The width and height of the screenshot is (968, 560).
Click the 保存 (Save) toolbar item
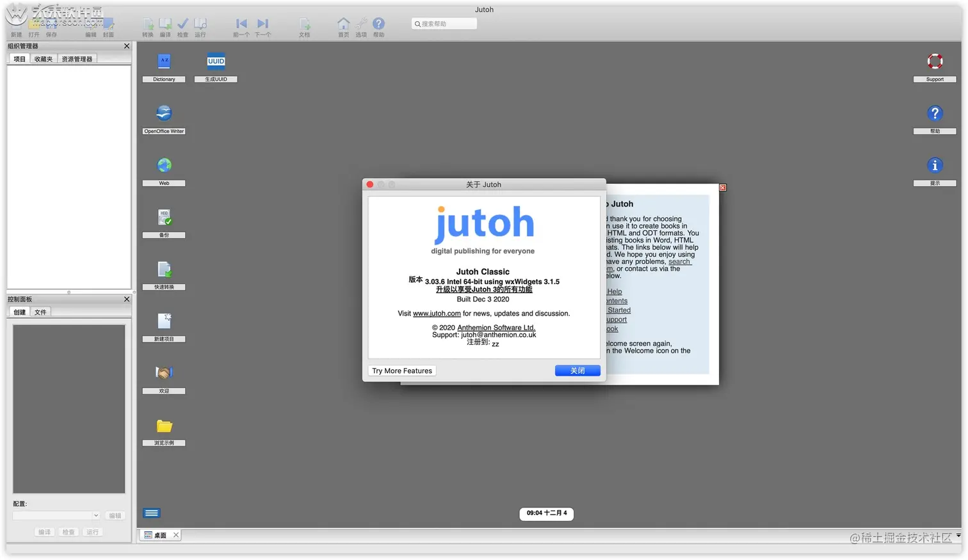click(x=51, y=27)
